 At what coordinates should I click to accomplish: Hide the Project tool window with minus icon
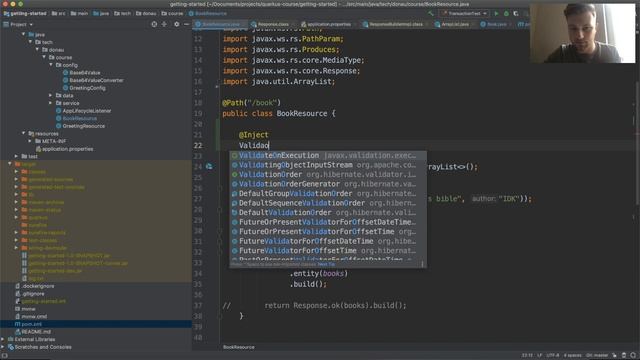click(186, 24)
